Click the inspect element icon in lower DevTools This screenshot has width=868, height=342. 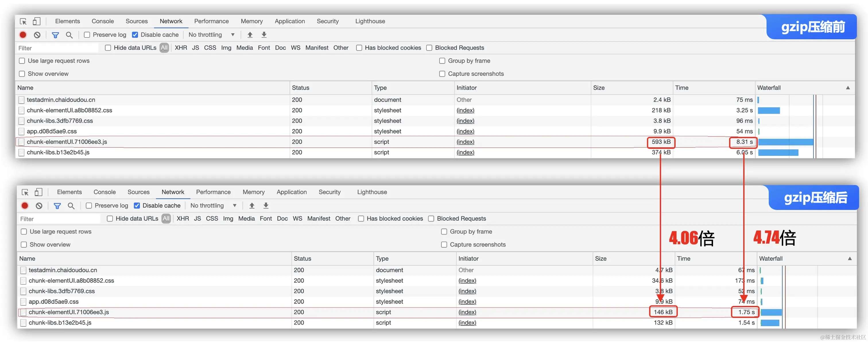pos(25,192)
